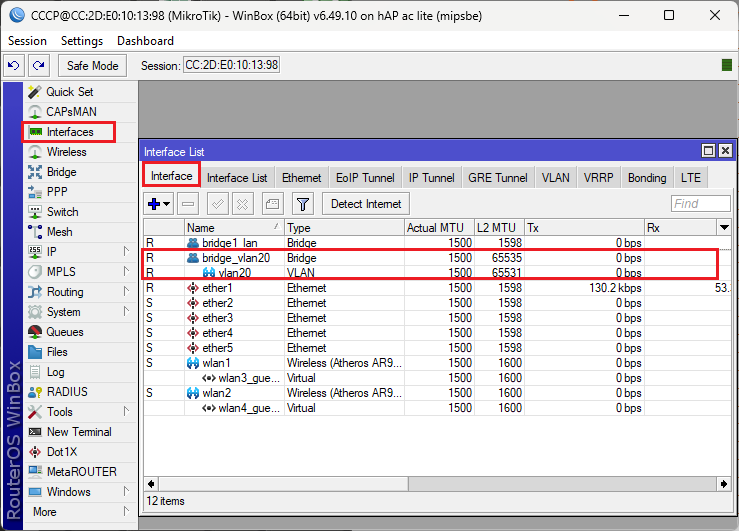Viewport: 739px width, 531px height.
Task: Select the Interface tab
Action: point(172,176)
